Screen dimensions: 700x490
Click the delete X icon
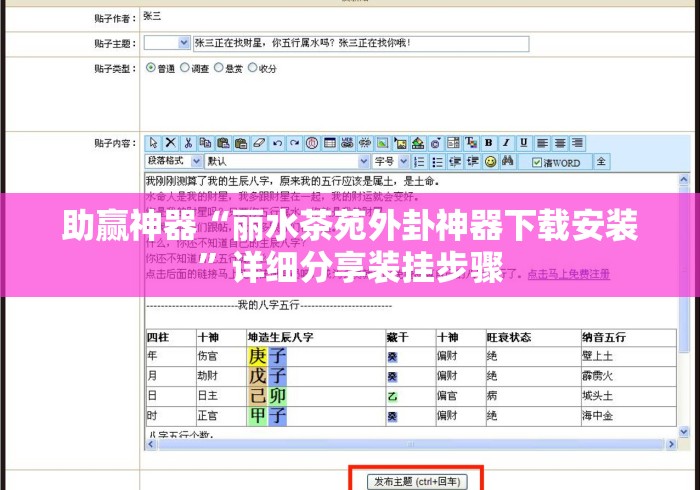(170, 143)
